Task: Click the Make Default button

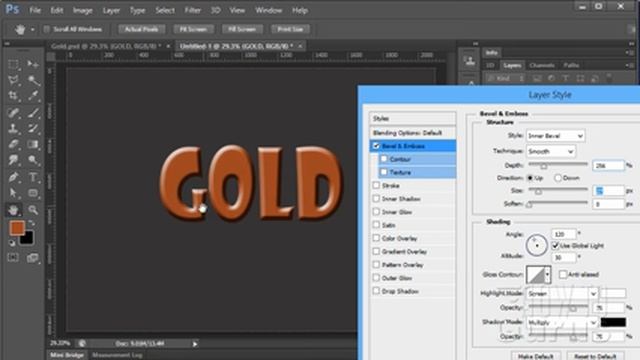Action: pyautogui.click(x=536, y=356)
